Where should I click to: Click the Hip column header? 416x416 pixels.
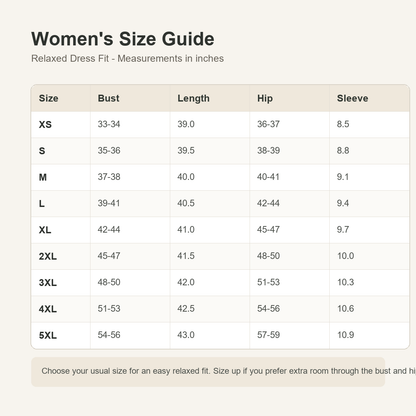tap(265, 98)
